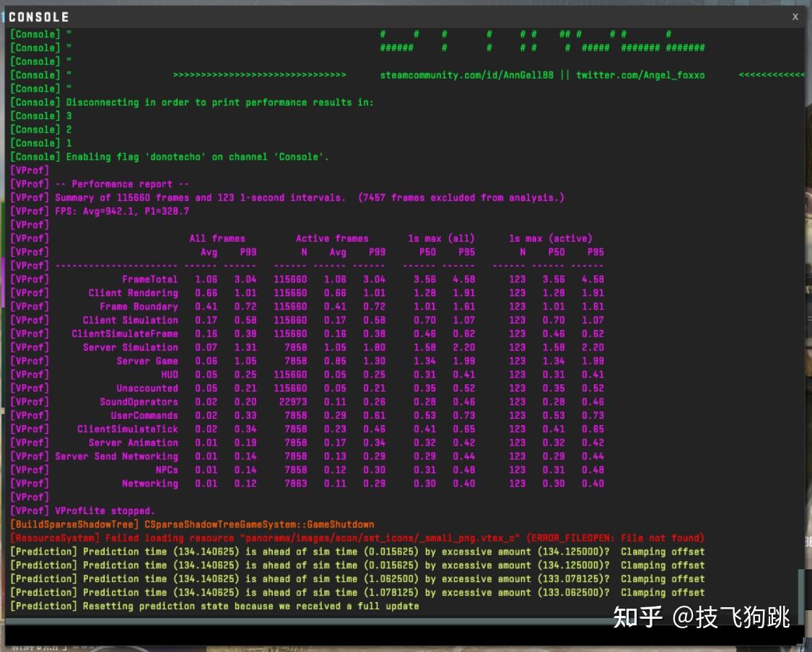Click the 'Server Send Networking' row label
The height and width of the screenshot is (652, 812).
pyautogui.click(x=116, y=456)
